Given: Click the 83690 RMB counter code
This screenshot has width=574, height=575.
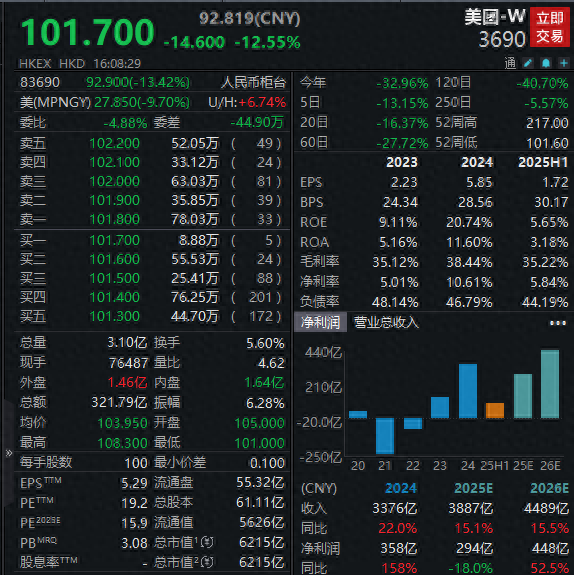Looking at the screenshot, I should point(40,82).
